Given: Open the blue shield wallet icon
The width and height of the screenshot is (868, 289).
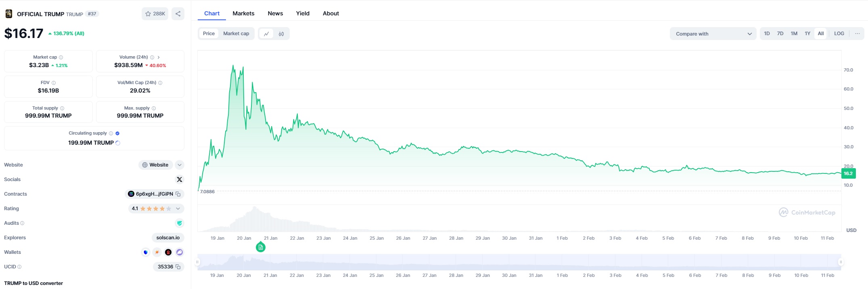Looking at the screenshot, I should click(x=146, y=252).
